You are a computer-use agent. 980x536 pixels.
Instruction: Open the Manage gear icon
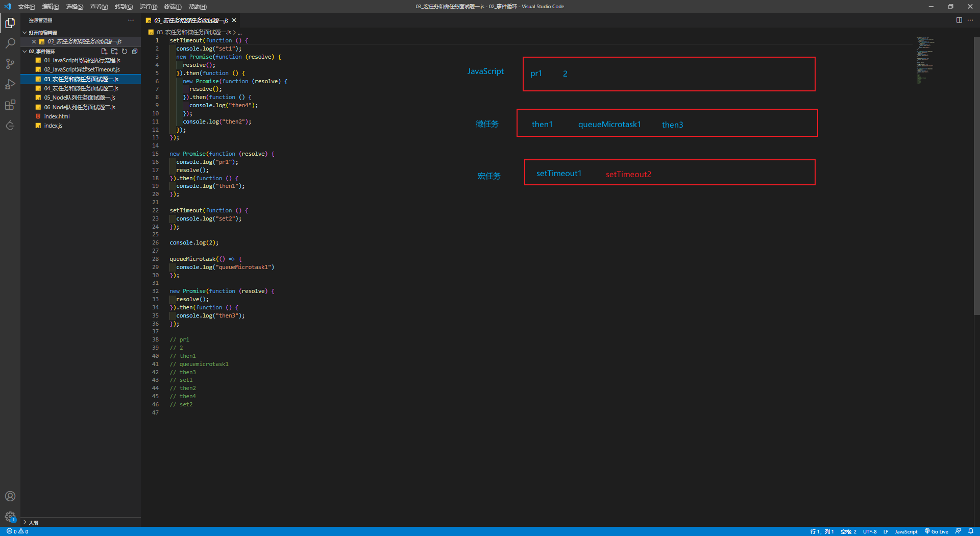10,517
